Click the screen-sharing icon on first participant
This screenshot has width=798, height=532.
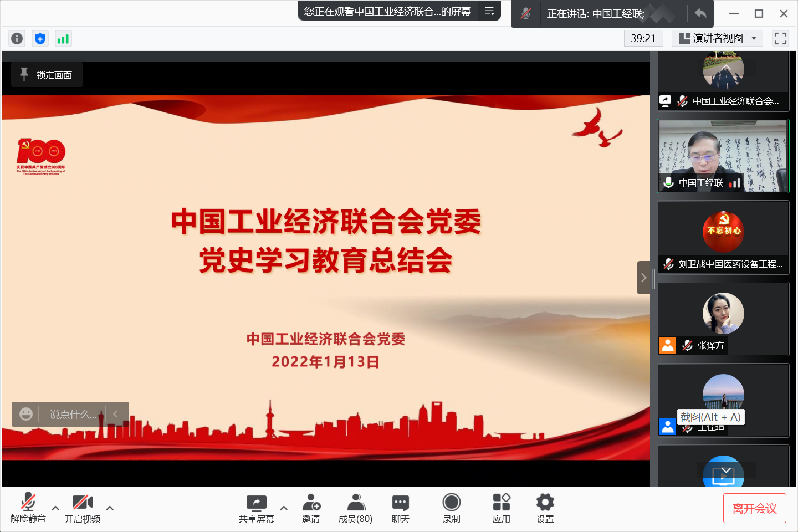tap(665, 101)
